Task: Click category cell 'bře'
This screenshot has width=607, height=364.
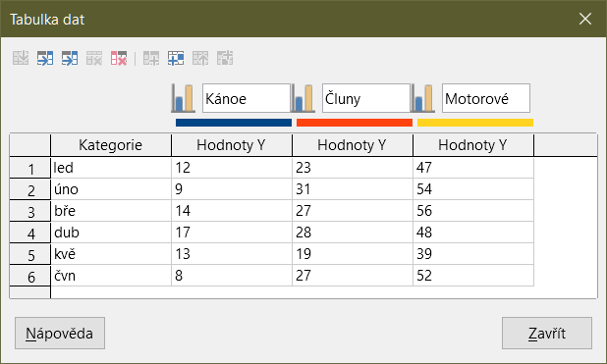Action: (111, 211)
